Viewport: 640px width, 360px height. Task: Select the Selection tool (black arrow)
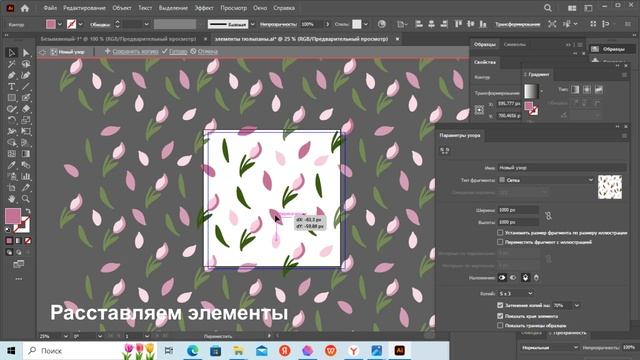coord(11,53)
